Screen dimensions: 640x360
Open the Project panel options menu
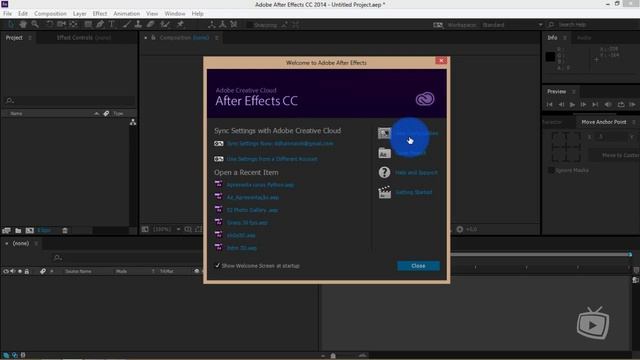point(30,38)
